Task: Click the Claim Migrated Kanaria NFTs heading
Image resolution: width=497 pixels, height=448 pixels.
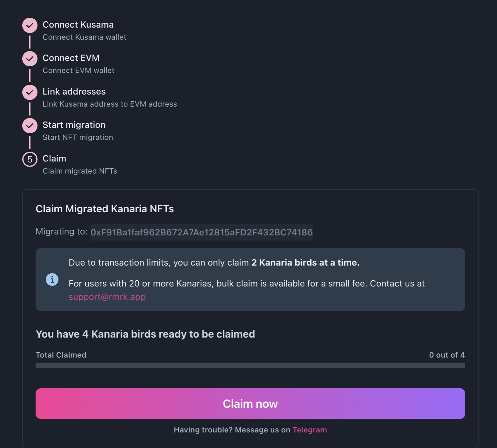Action: click(105, 209)
